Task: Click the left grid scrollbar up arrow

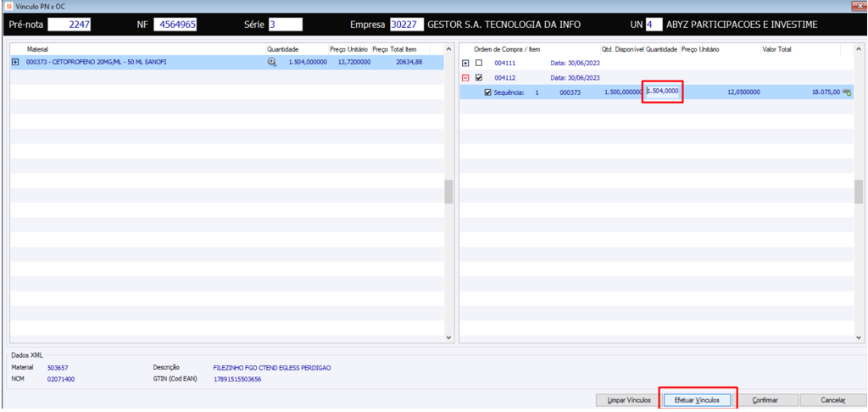Action: pyautogui.click(x=448, y=50)
